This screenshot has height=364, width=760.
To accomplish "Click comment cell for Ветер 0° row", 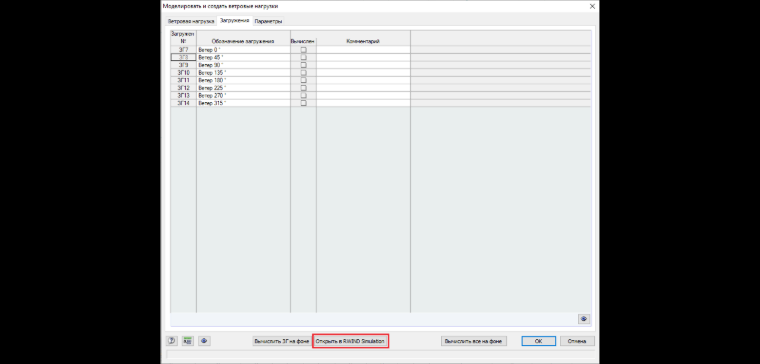I will (363, 49).
